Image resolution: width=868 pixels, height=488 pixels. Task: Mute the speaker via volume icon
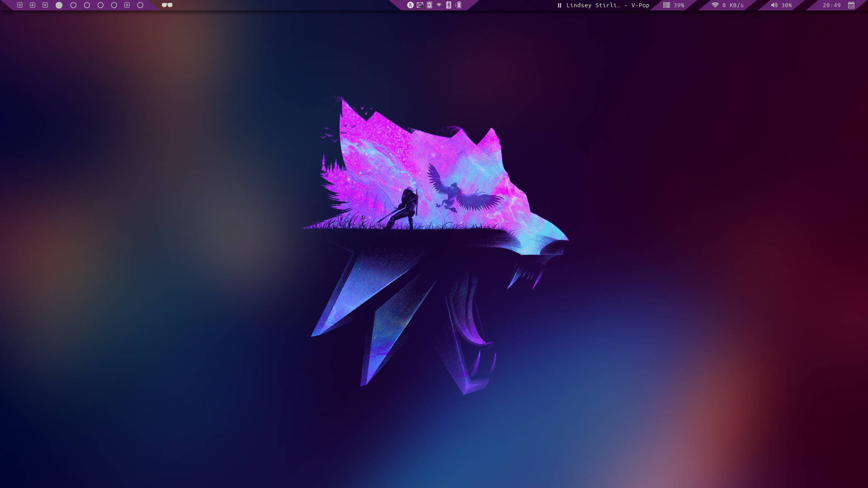[x=774, y=5]
